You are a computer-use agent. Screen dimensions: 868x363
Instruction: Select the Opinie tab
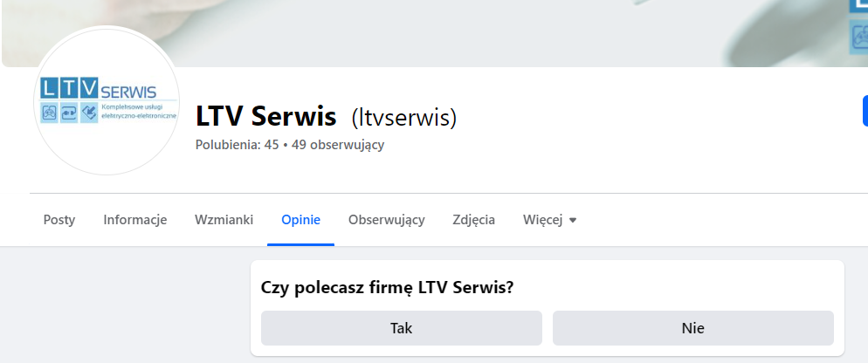point(300,220)
